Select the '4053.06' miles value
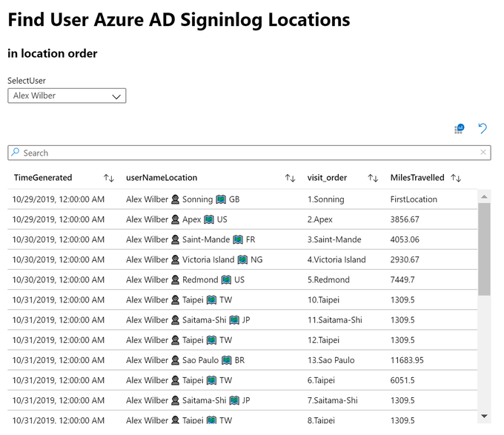 (405, 239)
